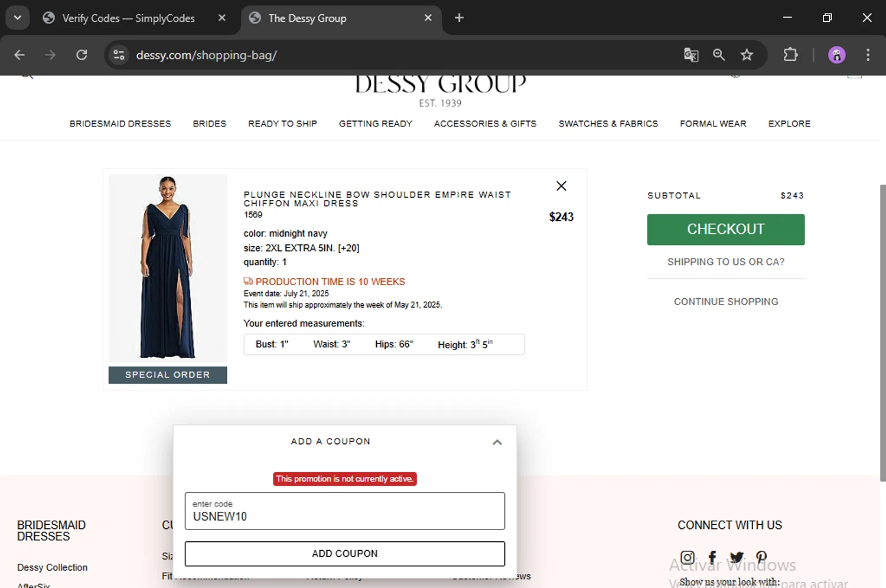886x588 pixels.
Task: Click Production Time Is 10 Weeks text
Action: coord(330,282)
